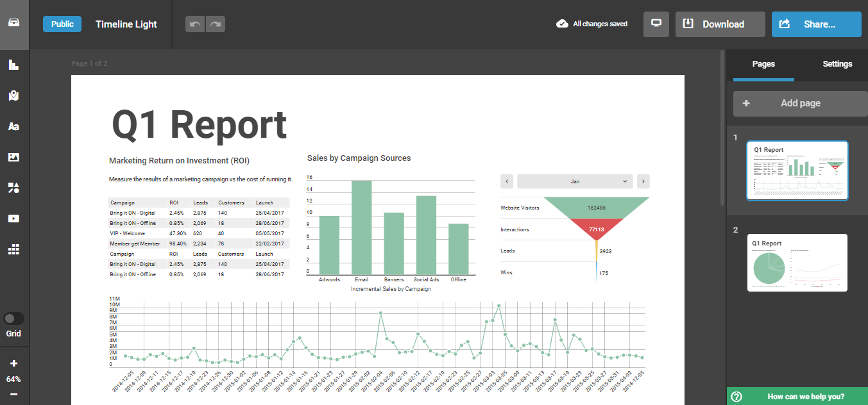The width and height of the screenshot is (868, 405).
Task: Select the page 2 thumbnail
Action: pyautogui.click(x=797, y=263)
